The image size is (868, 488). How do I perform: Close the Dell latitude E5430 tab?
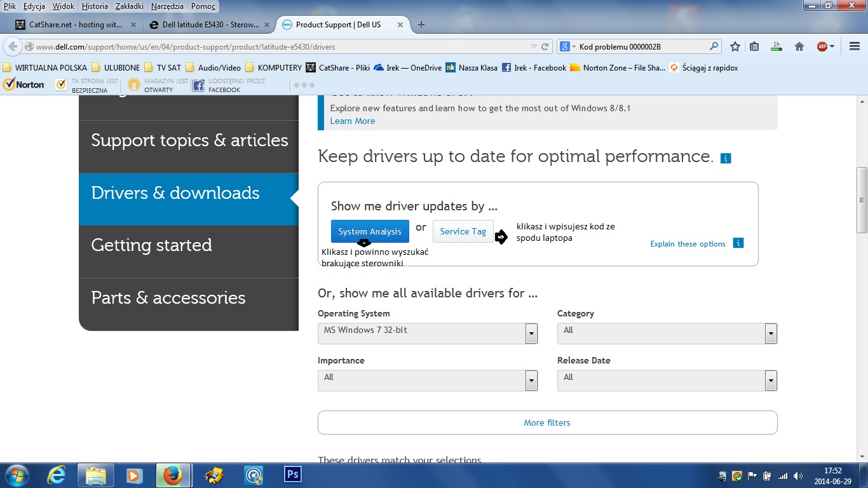coord(267,25)
